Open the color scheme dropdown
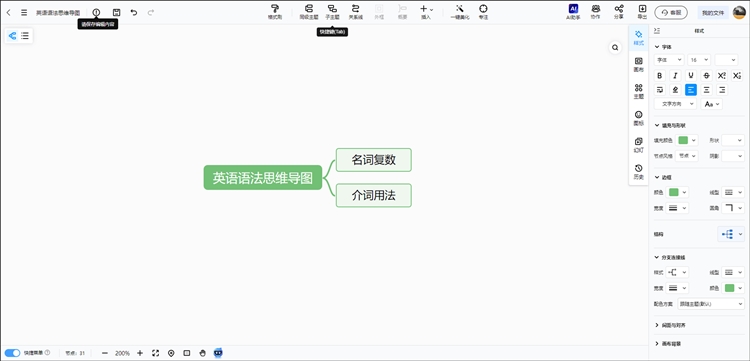750x361 pixels. click(711, 304)
